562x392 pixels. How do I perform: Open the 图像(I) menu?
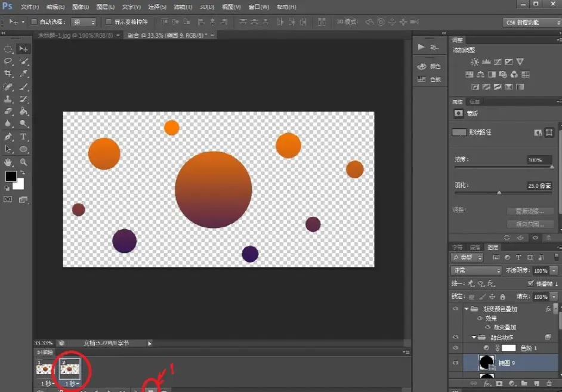pos(81,7)
